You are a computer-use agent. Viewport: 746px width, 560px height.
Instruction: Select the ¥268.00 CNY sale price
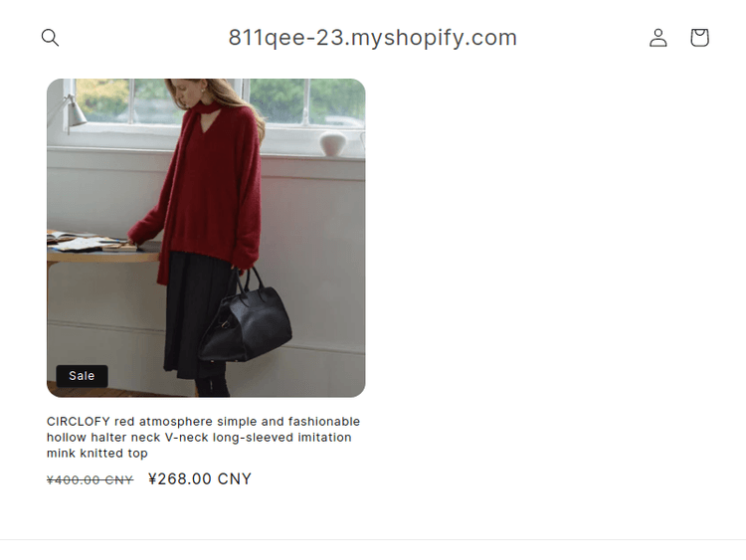(x=200, y=478)
